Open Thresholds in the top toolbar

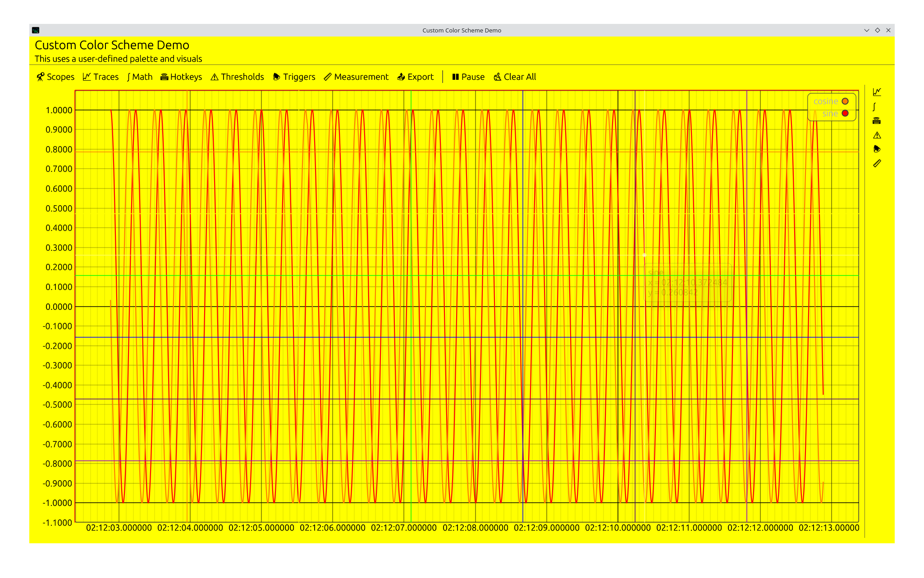click(237, 77)
